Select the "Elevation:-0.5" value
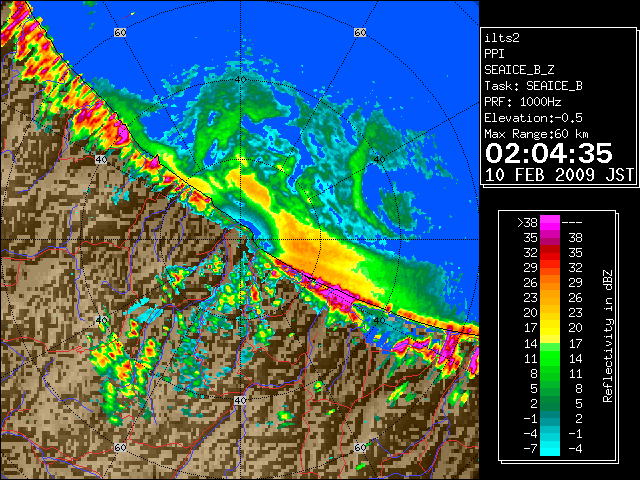 click(x=533, y=118)
